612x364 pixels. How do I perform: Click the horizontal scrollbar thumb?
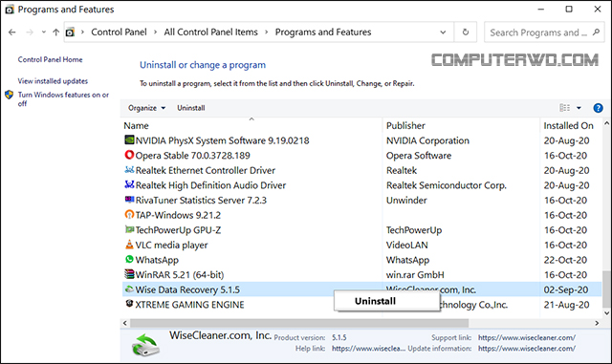[x=299, y=323]
